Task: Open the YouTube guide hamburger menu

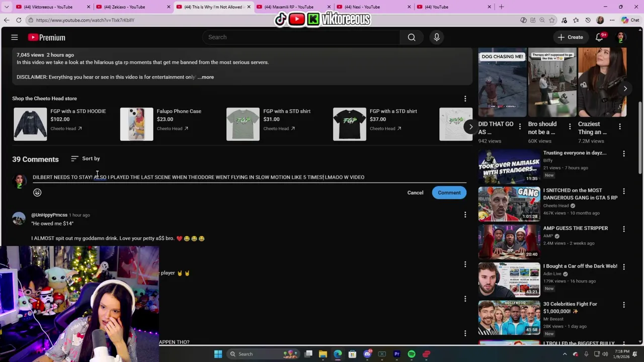Action: (15, 37)
